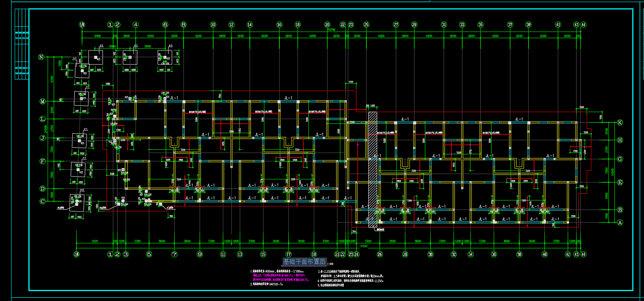Select the vertical overall dimension 20500

46,129
